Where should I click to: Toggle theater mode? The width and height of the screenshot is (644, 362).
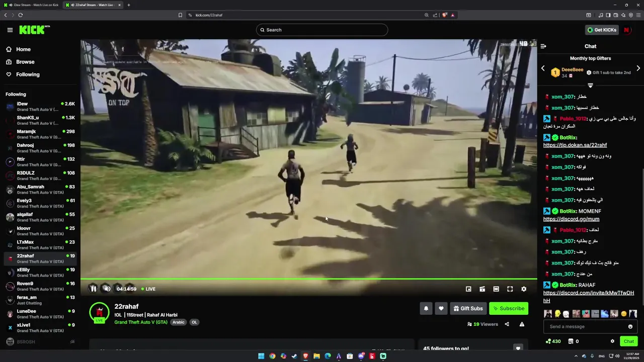click(x=496, y=289)
